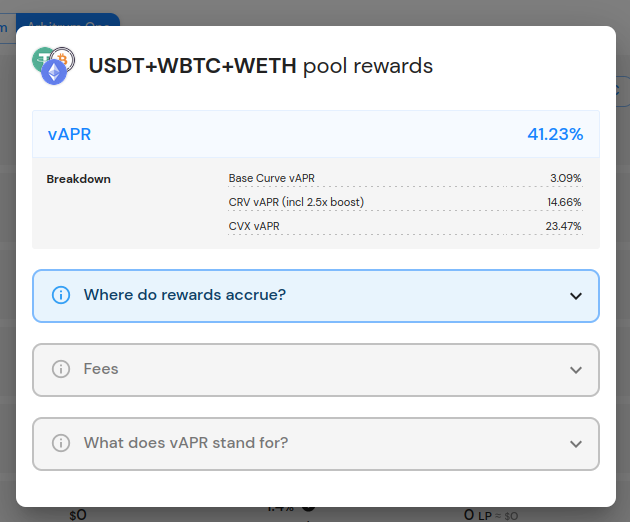630x522 pixels.
Task: Click the 'Base Curve vAPR' breakdown row label
Action: tap(272, 178)
